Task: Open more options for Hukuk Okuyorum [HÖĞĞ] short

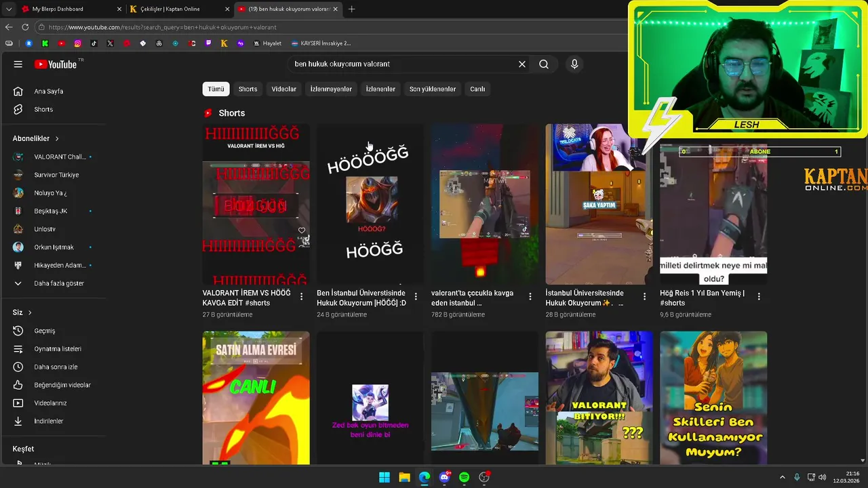Action: click(x=416, y=296)
